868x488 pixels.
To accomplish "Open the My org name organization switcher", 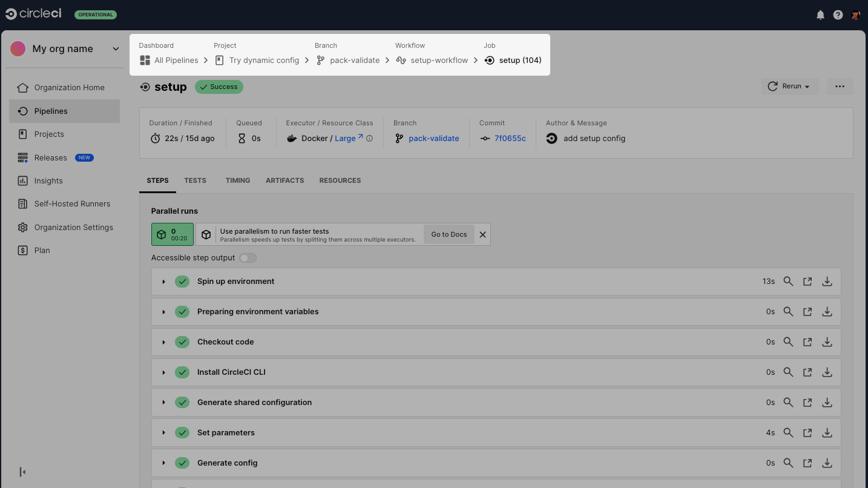I will click(x=65, y=48).
